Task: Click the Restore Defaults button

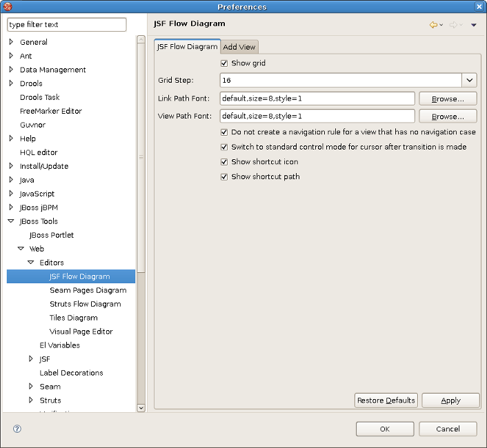Action: (x=386, y=400)
